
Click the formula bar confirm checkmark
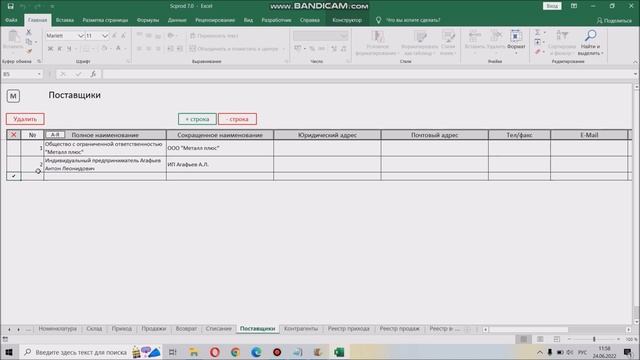[78, 74]
